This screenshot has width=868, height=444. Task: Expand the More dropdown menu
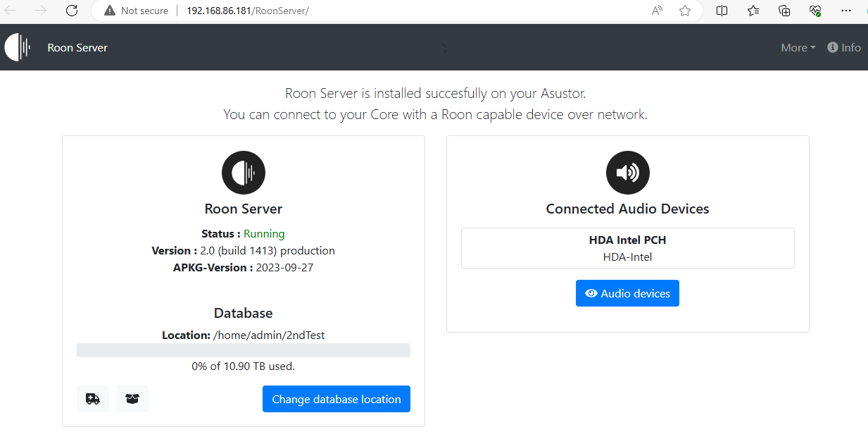(x=798, y=47)
